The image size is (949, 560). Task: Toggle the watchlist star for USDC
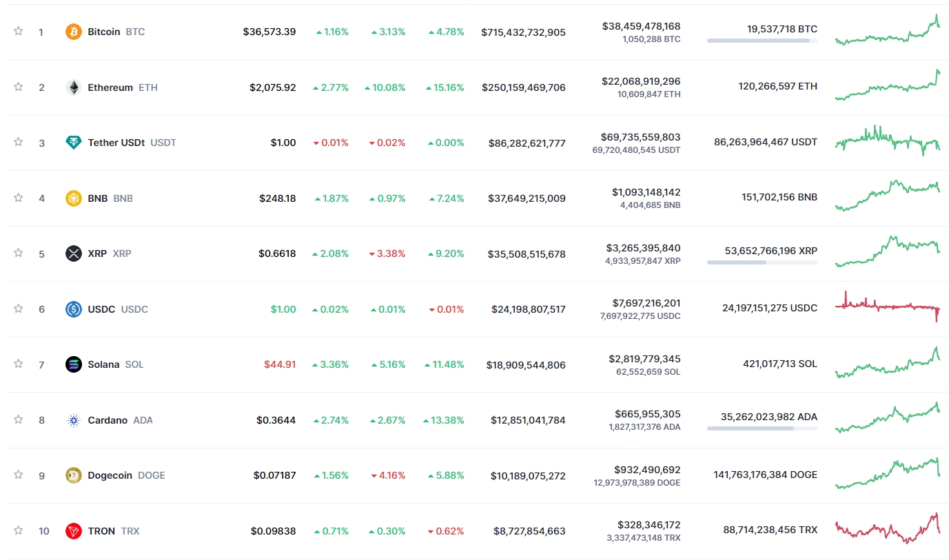click(19, 309)
